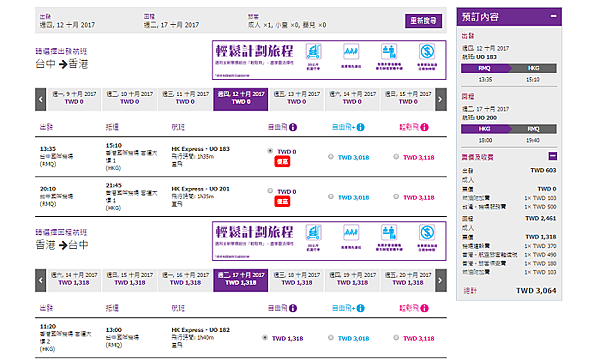Click the HK Express - UO 183 flight label

[x=201, y=149]
